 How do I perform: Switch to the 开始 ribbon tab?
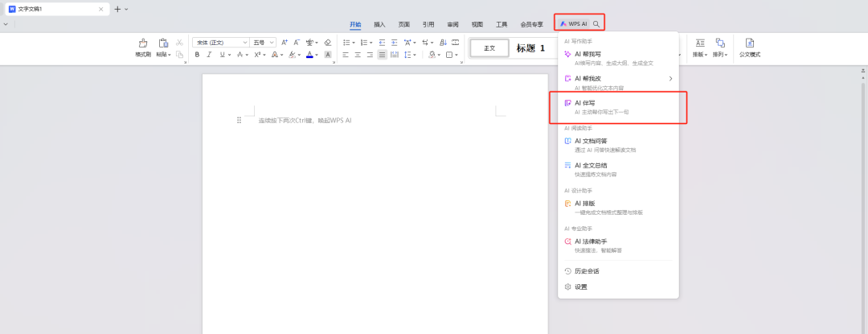[x=355, y=24]
